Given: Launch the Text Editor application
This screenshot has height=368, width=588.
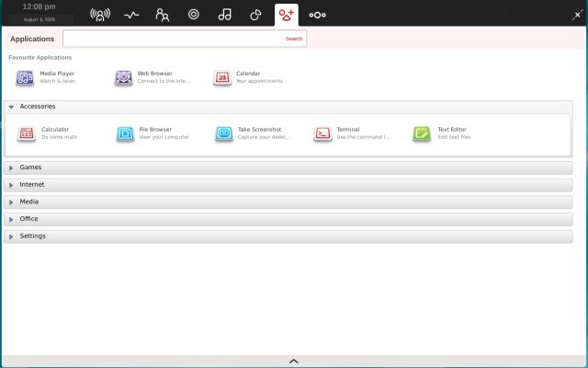Looking at the screenshot, I should pos(441,133).
